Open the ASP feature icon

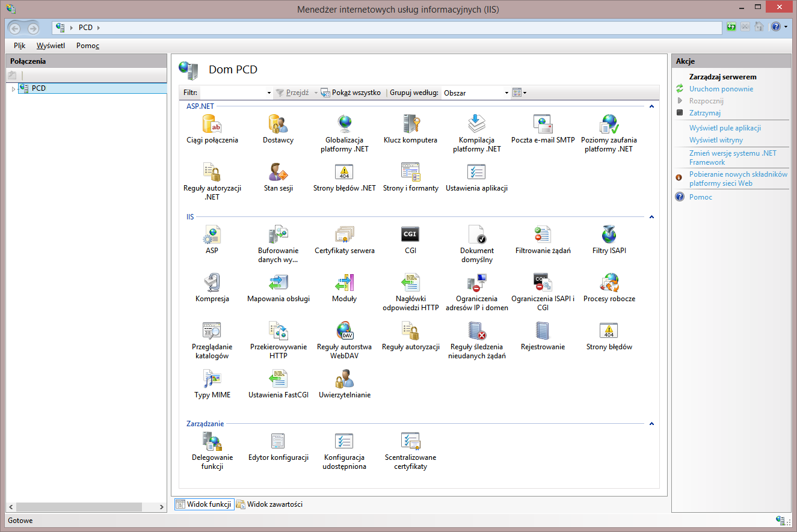(212, 240)
